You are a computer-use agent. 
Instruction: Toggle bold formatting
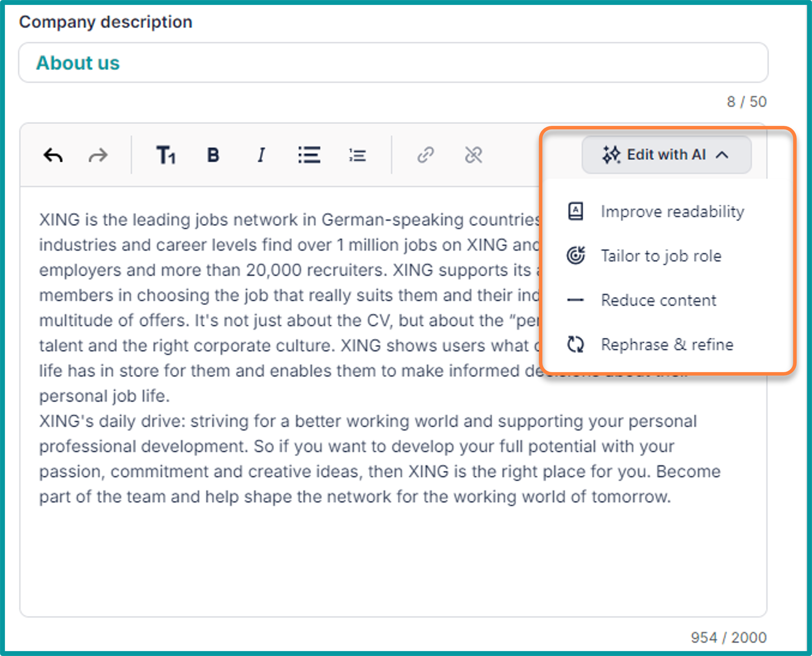click(x=213, y=155)
